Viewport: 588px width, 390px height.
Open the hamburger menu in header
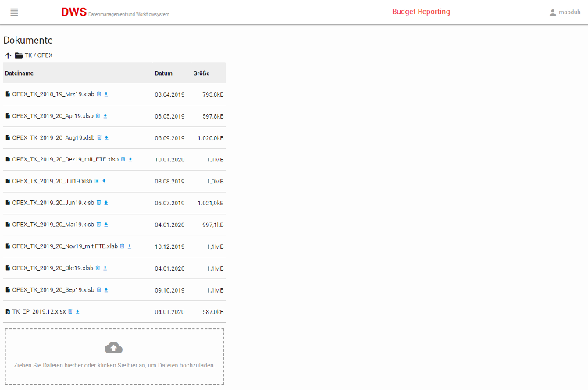14,12
